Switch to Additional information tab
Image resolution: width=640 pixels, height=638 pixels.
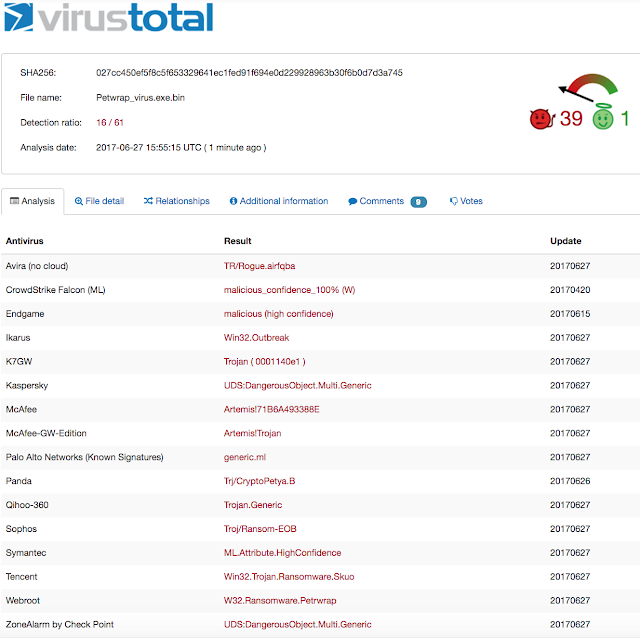pyautogui.click(x=279, y=201)
